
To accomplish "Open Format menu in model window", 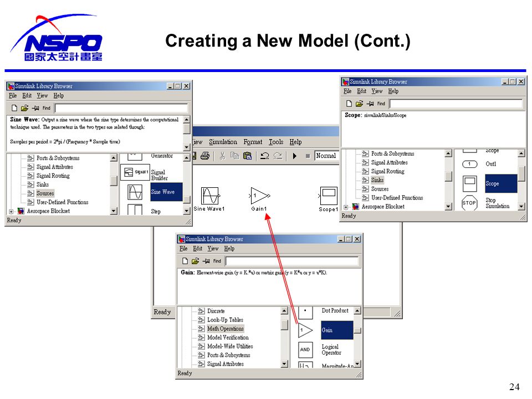I will (253, 142).
